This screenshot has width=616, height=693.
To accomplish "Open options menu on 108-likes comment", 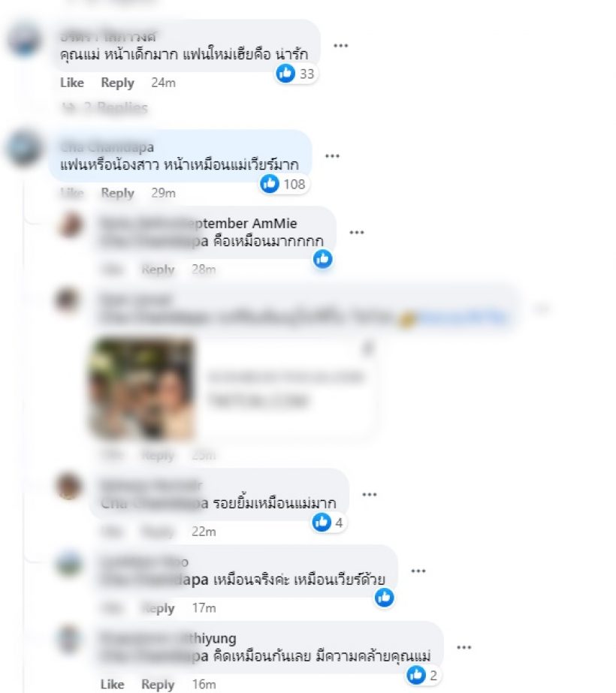I will 332,156.
